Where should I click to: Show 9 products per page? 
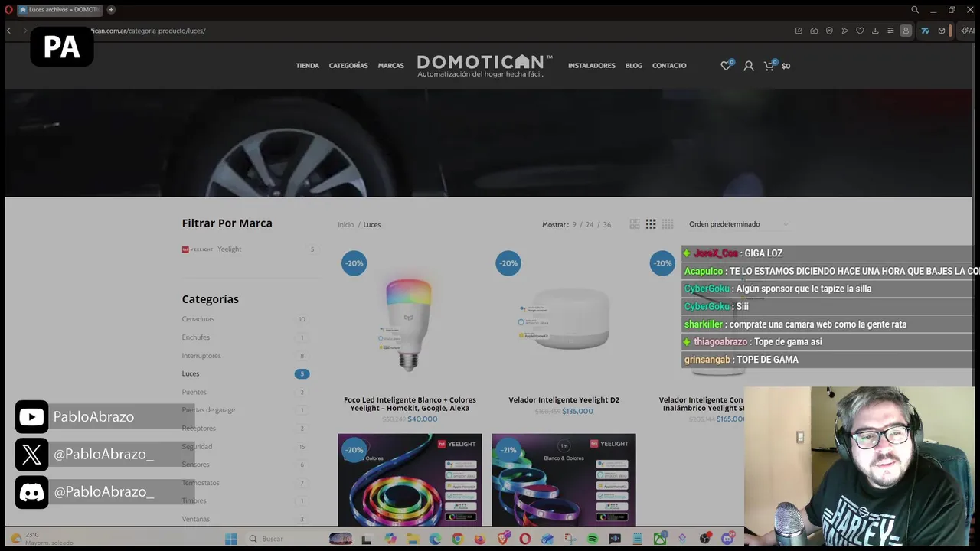click(x=574, y=225)
